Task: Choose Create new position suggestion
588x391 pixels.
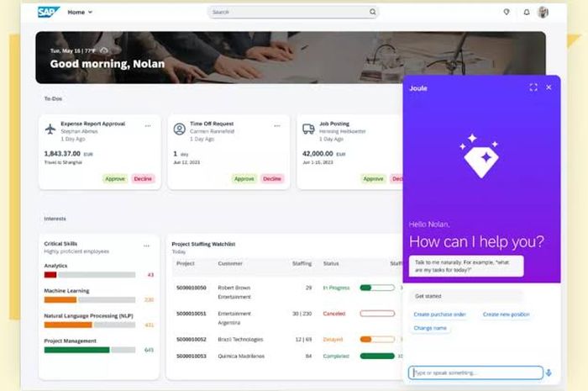Action: (x=507, y=314)
